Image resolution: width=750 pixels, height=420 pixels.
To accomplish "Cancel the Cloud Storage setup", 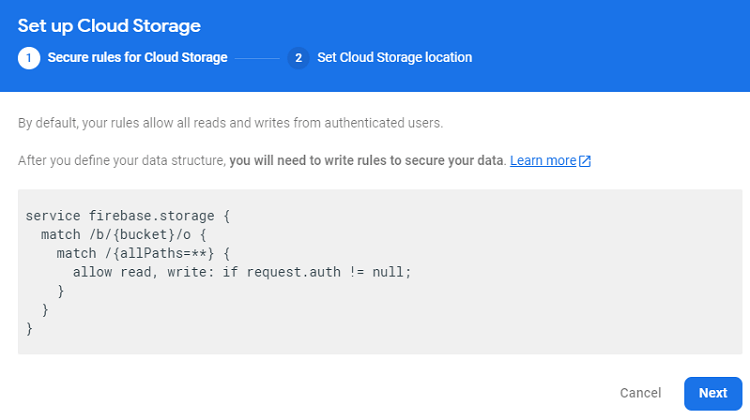I will click(640, 393).
